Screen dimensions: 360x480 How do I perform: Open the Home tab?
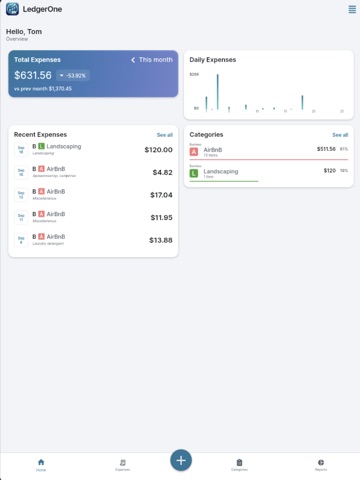tap(41, 465)
